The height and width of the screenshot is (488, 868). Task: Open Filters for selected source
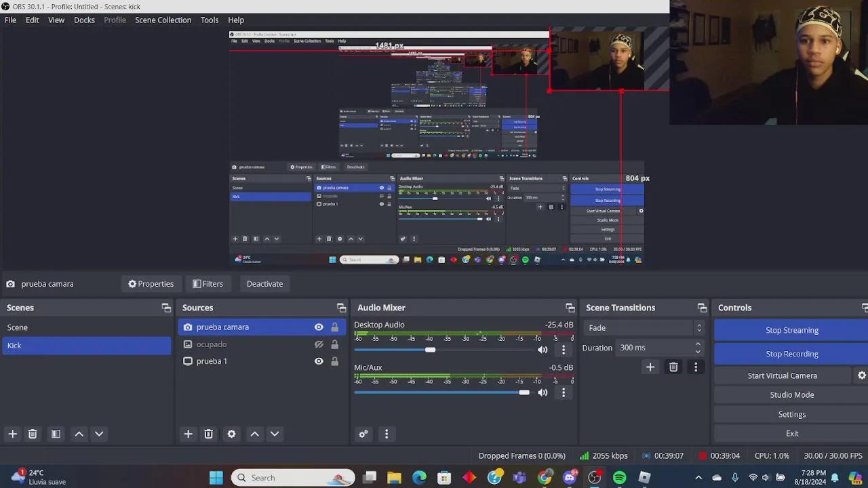pos(208,284)
